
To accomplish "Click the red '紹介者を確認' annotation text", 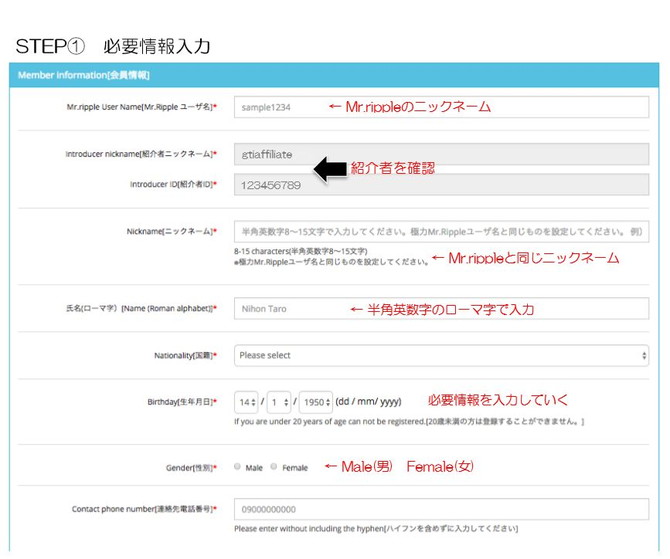I will click(392, 169).
